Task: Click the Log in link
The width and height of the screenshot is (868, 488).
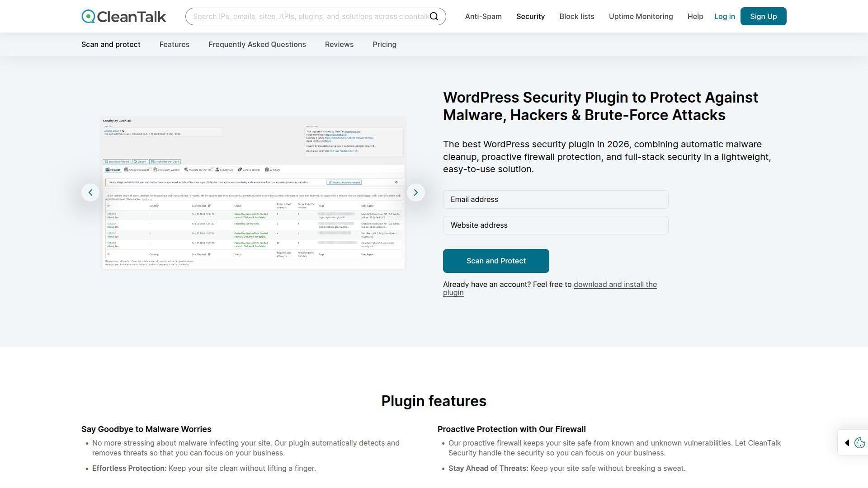Action: [x=724, y=16]
